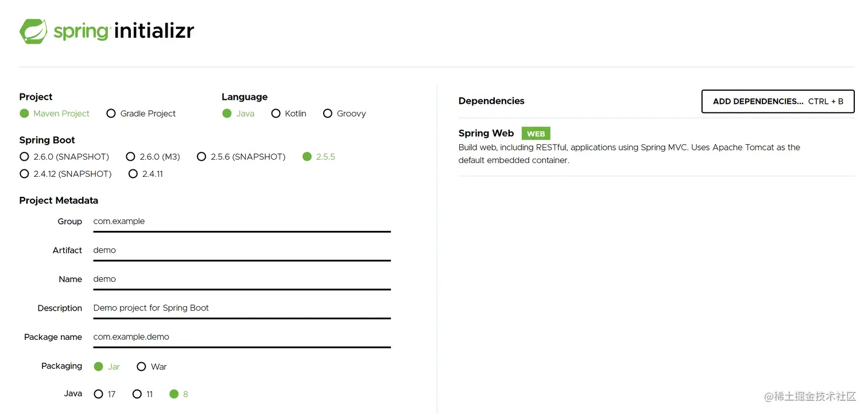Click the Spring Boot section heading
Screen dimensions: 868x414
[x=47, y=140]
